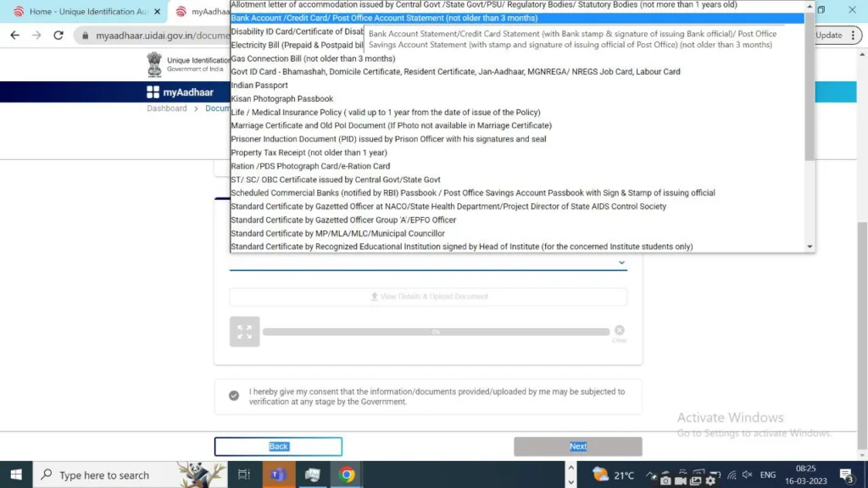Click the upload progress bar
This screenshot has width=868, height=488.
point(436,332)
